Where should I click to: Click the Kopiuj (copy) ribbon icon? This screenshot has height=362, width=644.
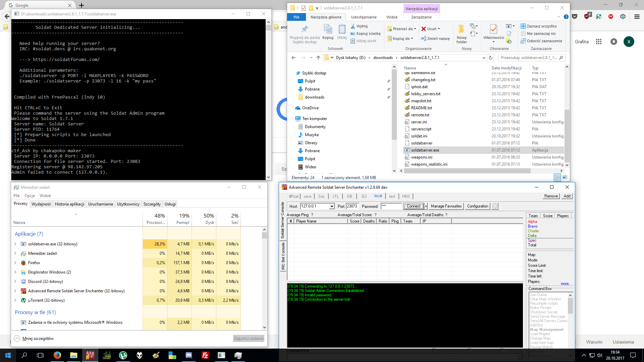(x=328, y=29)
